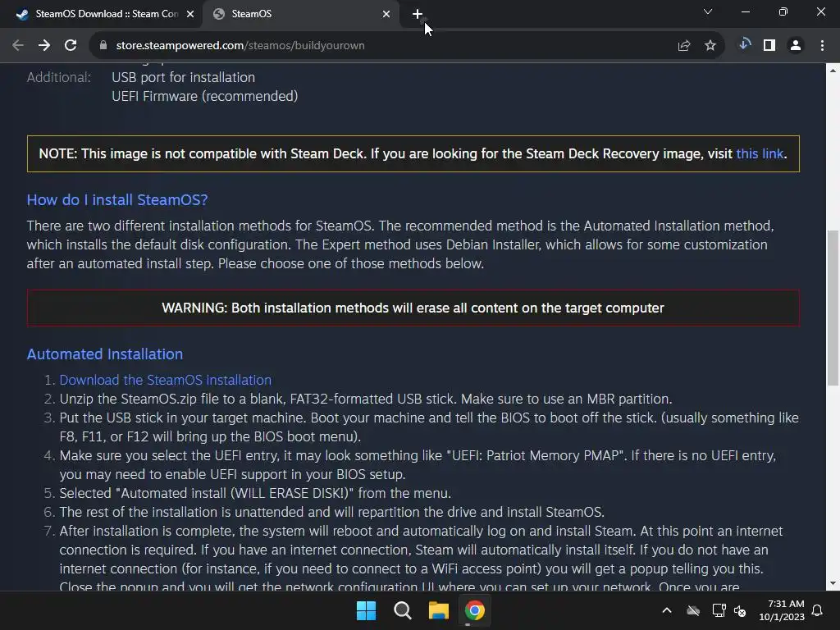The image size is (840, 630).
Task: Close the SteamOS Download tab
Action: click(x=190, y=14)
